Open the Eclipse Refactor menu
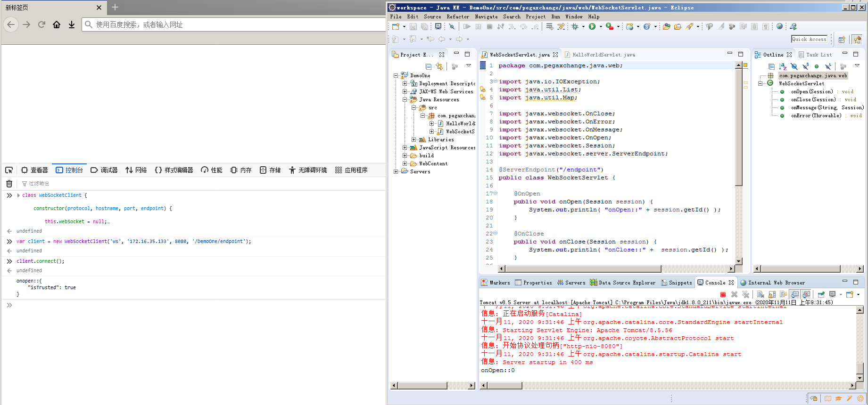This screenshot has height=405, width=868. click(458, 16)
